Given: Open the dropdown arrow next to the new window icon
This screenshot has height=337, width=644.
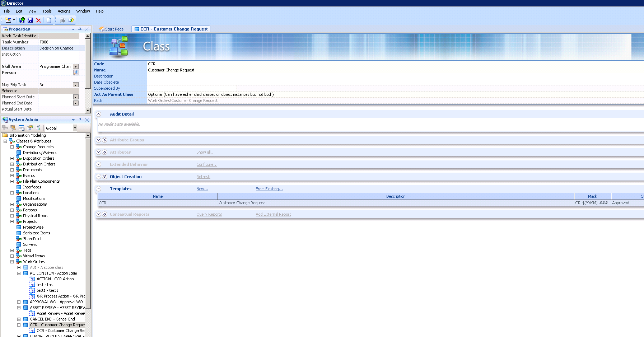Looking at the screenshot, I should click(x=14, y=20).
